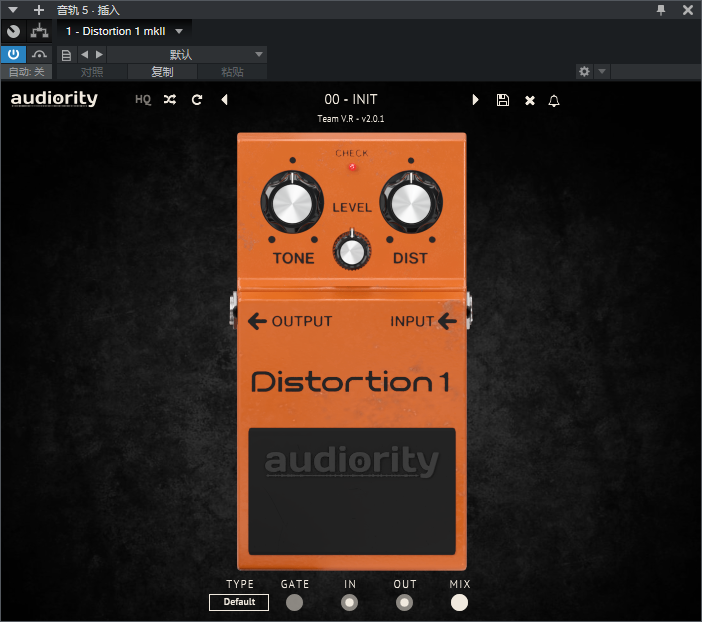Select previous host preset arrow

coord(85,55)
